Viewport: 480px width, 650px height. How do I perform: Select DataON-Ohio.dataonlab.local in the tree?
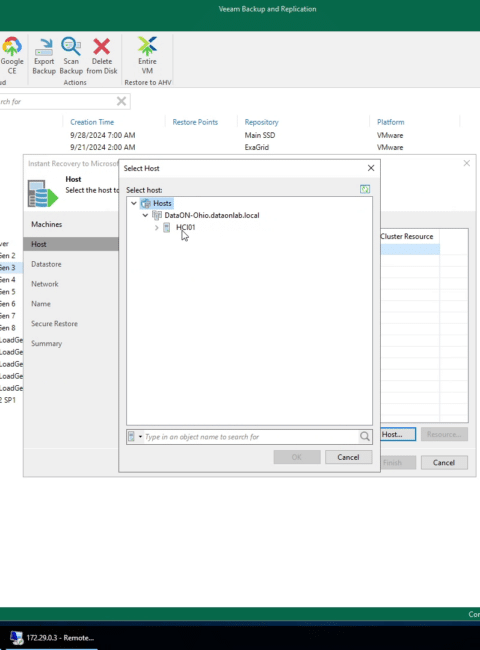pos(212,215)
